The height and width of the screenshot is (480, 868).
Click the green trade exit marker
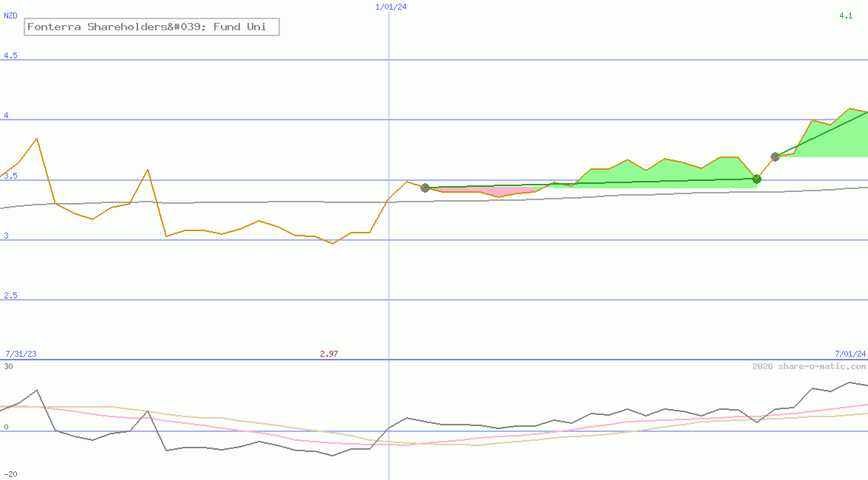coord(756,179)
